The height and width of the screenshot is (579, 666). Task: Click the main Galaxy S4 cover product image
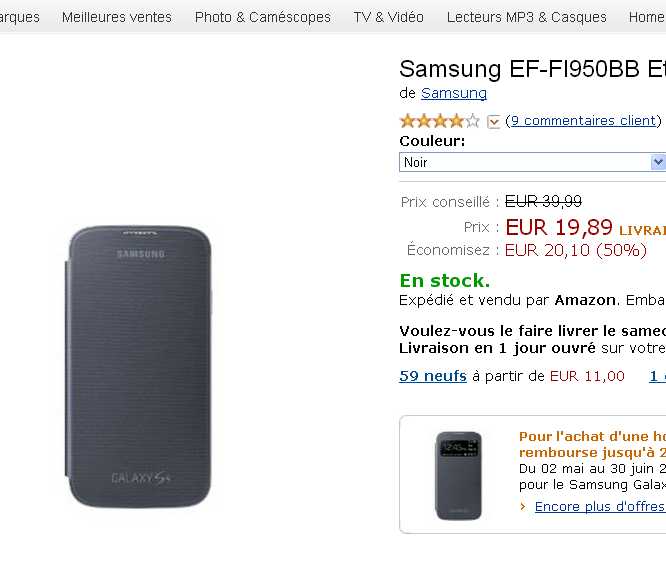pyautogui.click(x=139, y=366)
